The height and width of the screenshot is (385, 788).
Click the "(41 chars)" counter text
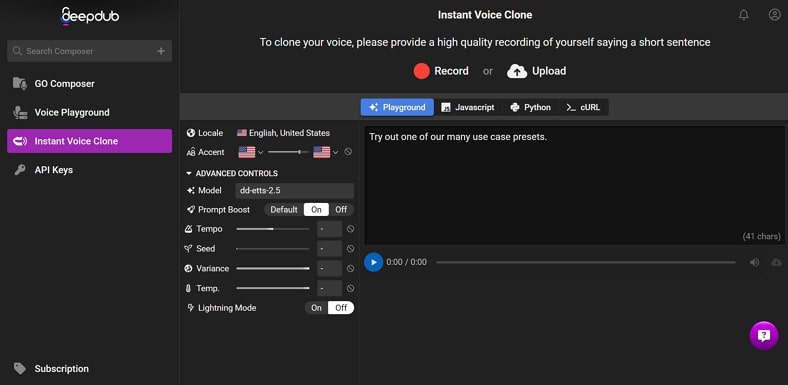[x=761, y=236]
